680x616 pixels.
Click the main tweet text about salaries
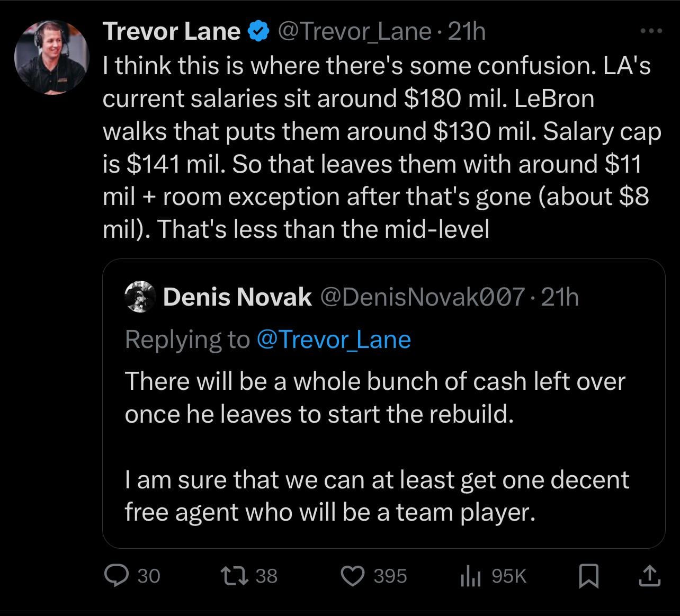[376, 147]
